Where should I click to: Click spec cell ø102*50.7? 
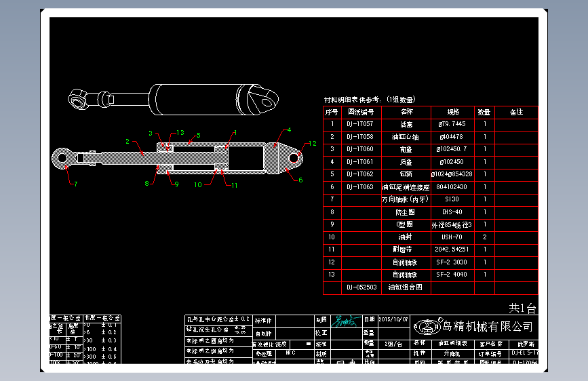click(452, 149)
